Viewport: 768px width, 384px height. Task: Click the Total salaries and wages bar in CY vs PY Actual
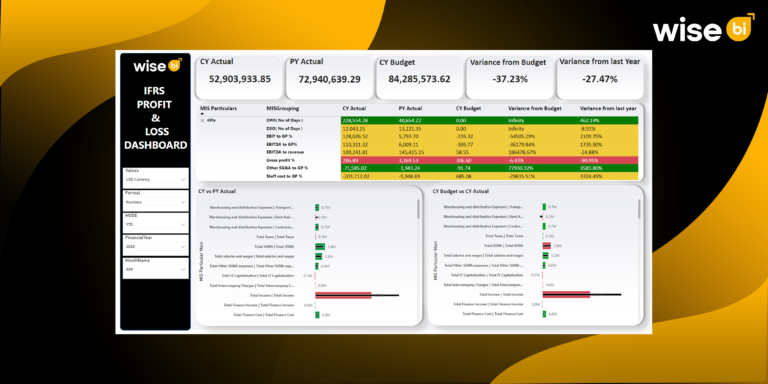(x=318, y=256)
